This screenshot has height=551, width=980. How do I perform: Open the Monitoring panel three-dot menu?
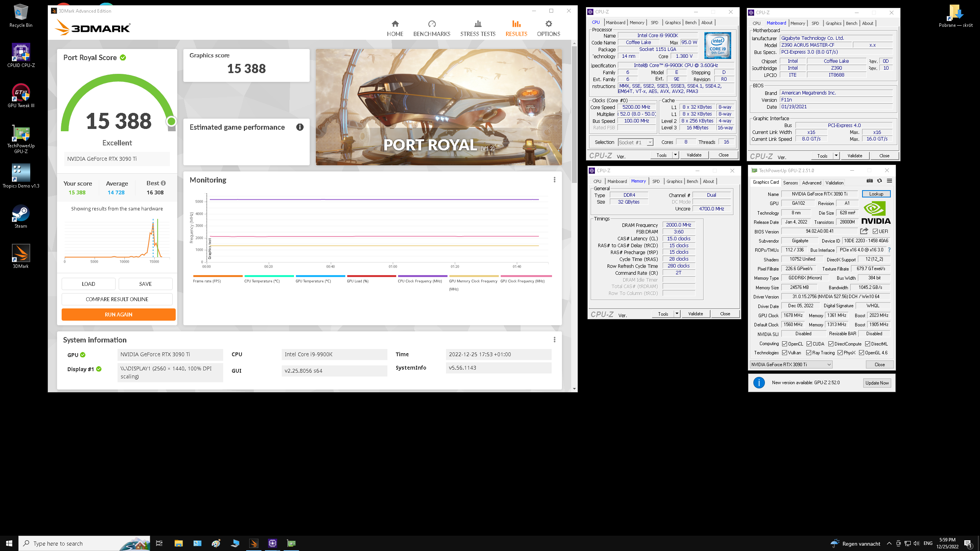point(554,180)
